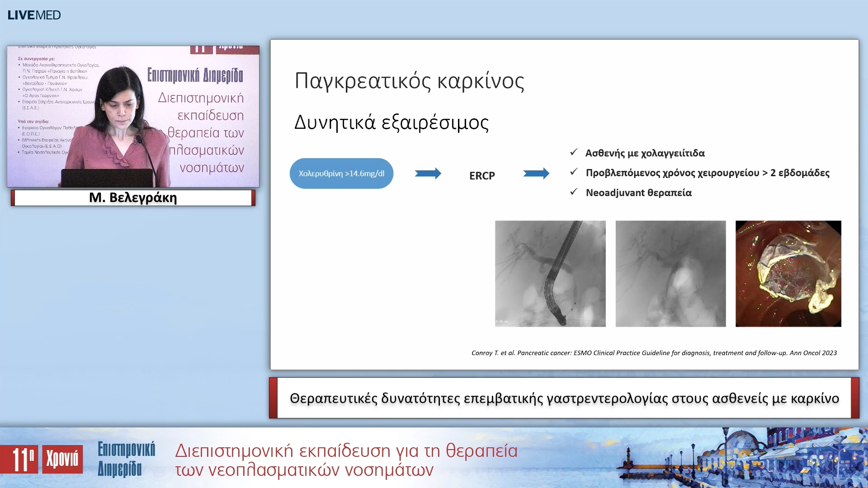This screenshot has width=868, height=488.
Task: Check the Ασθενής με χολαγγειίτιδα item
Action: click(x=645, y=153)
